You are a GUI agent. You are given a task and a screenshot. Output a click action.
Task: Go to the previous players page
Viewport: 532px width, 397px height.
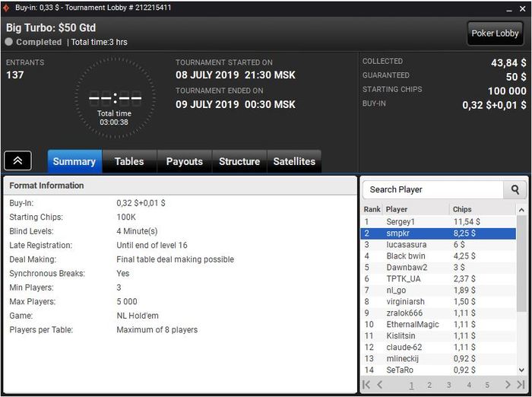[380, 385]
